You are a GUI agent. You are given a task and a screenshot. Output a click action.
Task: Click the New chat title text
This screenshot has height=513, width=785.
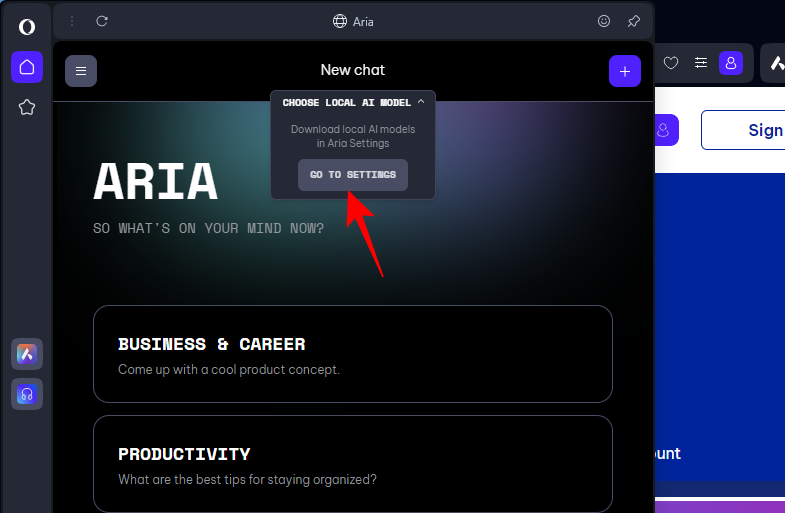353,70
